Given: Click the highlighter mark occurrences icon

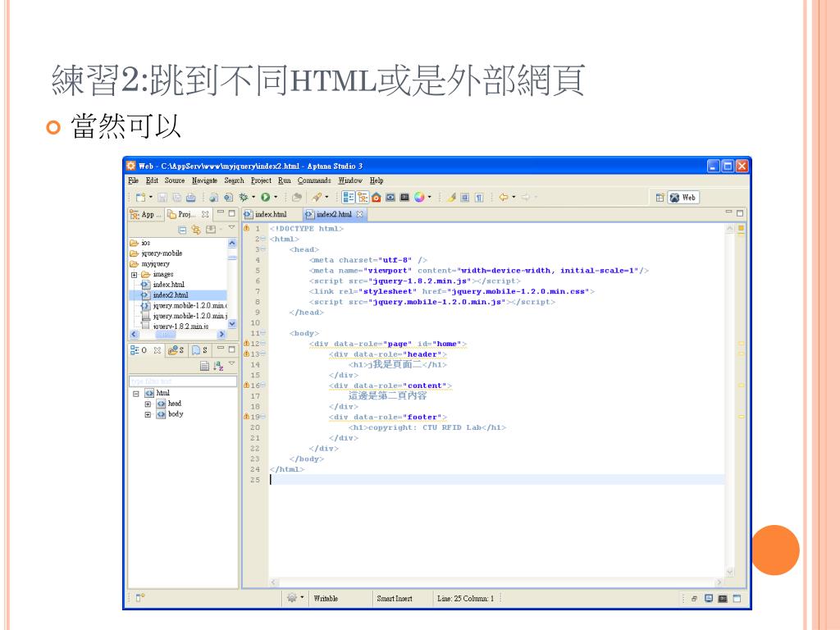Looking at the screenshot, I should 451,198.
